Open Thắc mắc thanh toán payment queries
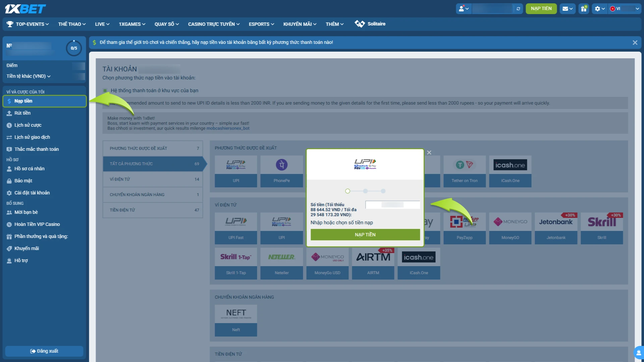The width and height of the screenshot is (644, 362). tap(45, 149)
